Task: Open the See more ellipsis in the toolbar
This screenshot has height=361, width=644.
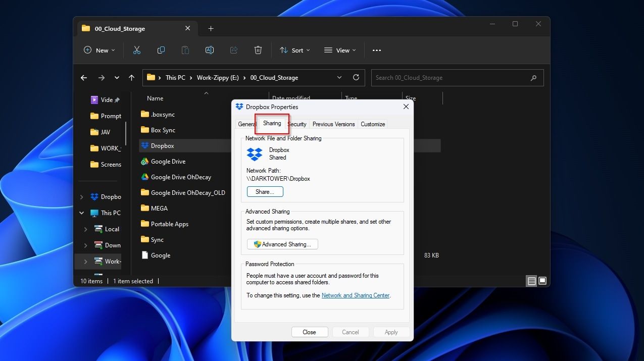Action: point(376,50)
